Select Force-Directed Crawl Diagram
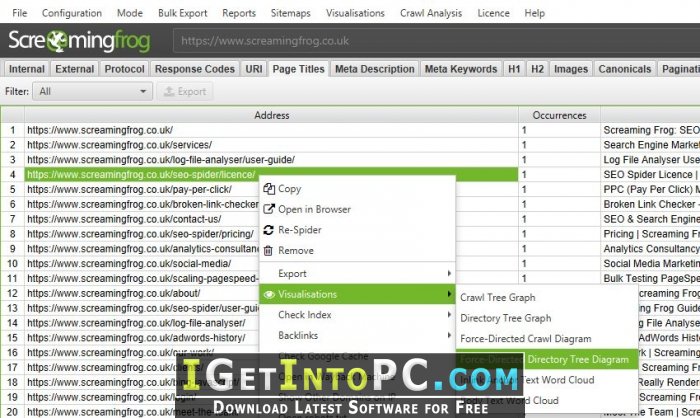The image size is (700, 418). click(547, 339)
